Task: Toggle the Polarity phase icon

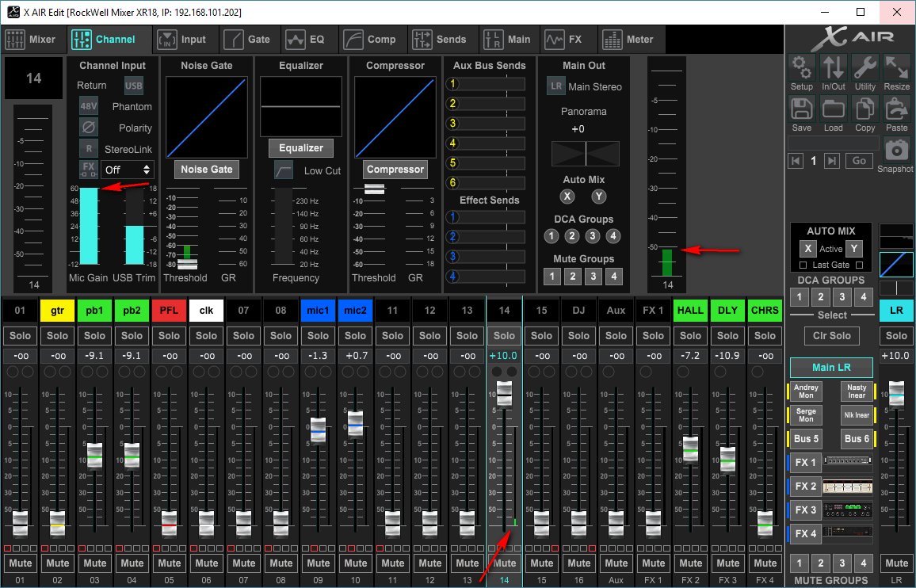Action: [x=89, y=128]
